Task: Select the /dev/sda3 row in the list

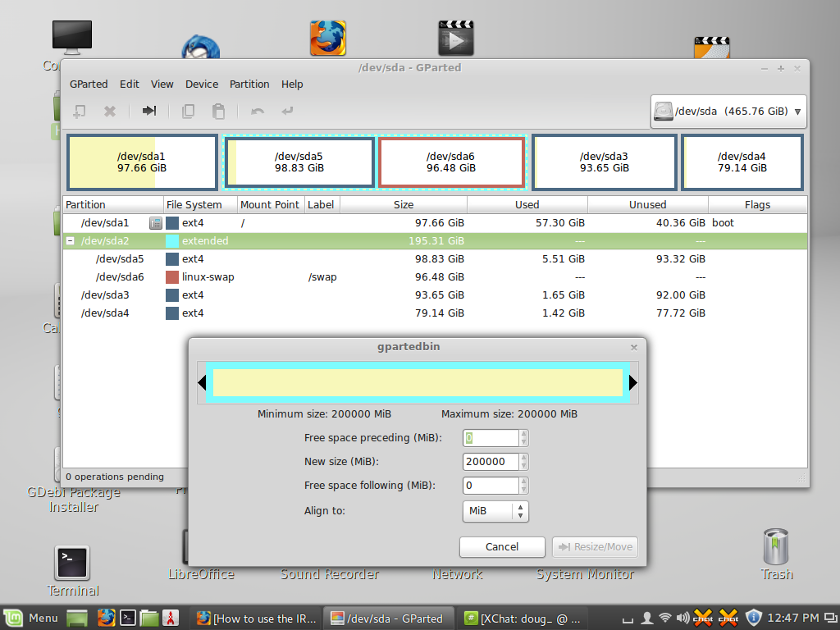Action: (x=435, y=295)
